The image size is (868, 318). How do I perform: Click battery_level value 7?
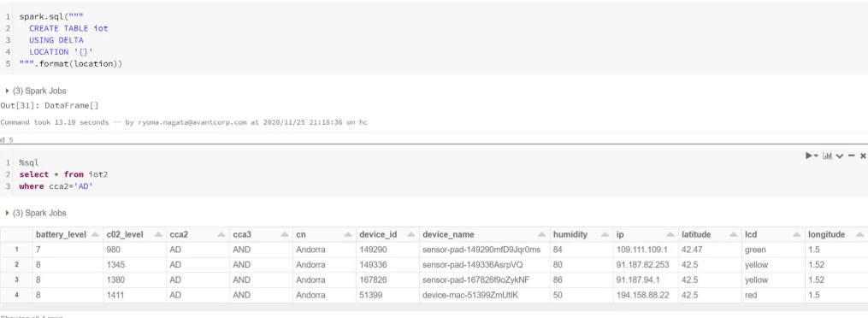[x=38, y=250]
